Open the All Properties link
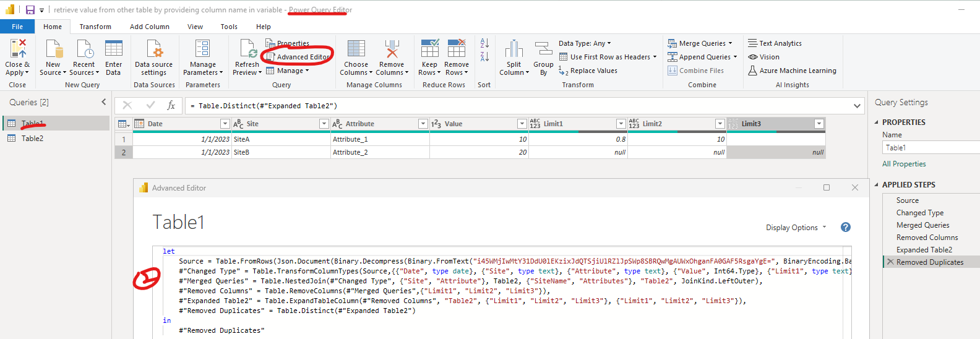980x339 pixels. [904, 164]
